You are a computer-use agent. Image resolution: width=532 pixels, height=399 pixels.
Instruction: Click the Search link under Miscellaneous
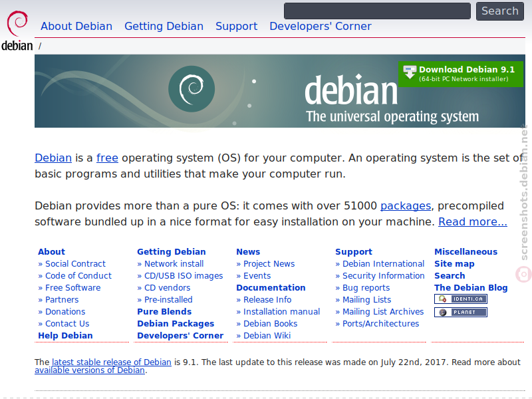click(x=450, y=275)
